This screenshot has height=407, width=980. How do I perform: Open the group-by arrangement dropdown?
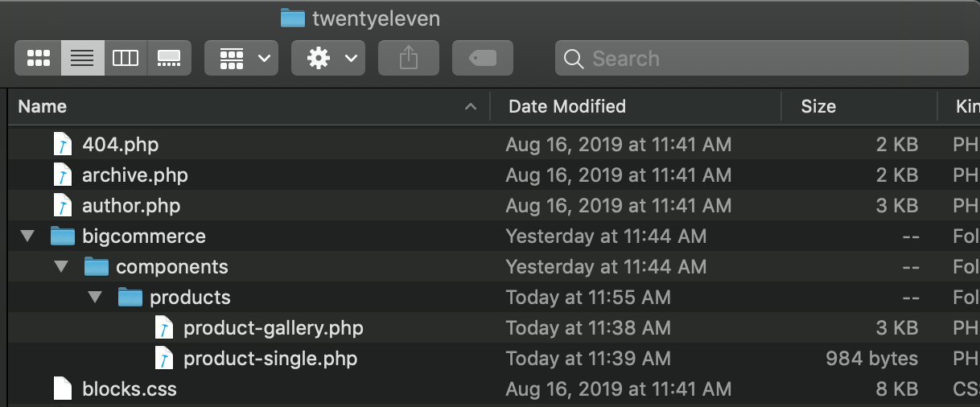241,58
